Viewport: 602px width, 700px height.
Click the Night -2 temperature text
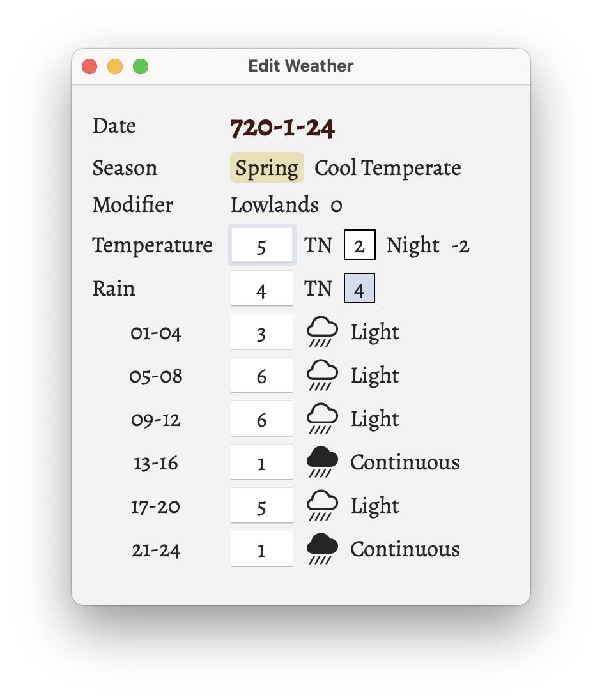pos(427,245)
